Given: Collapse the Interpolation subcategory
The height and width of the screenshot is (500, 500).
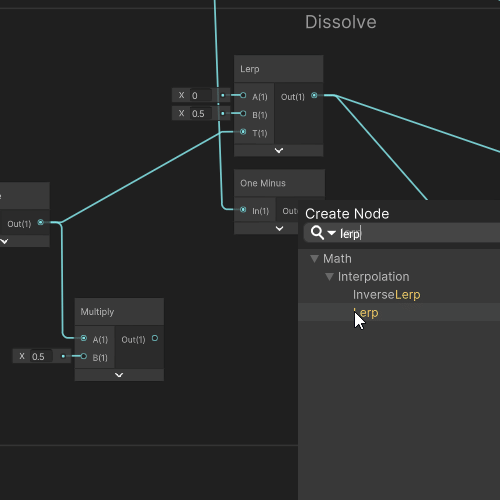Looking at the screenshot, I should point(329,277).
